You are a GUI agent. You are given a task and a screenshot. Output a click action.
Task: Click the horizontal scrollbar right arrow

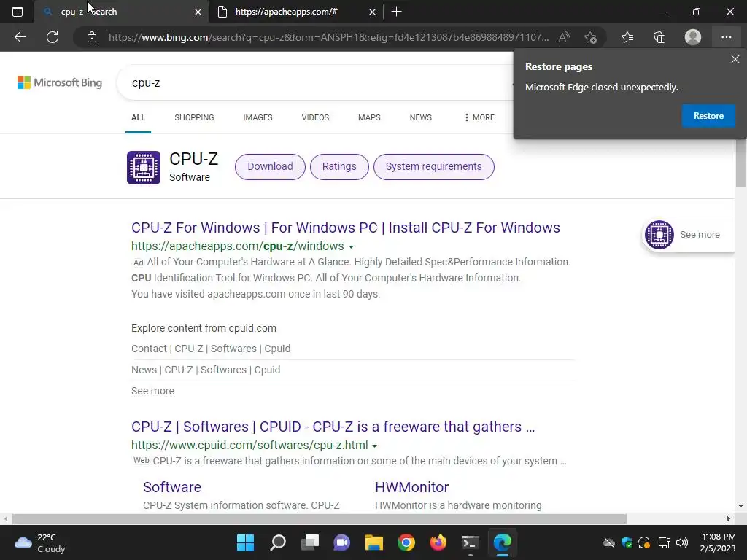click(x=729, y=518)
